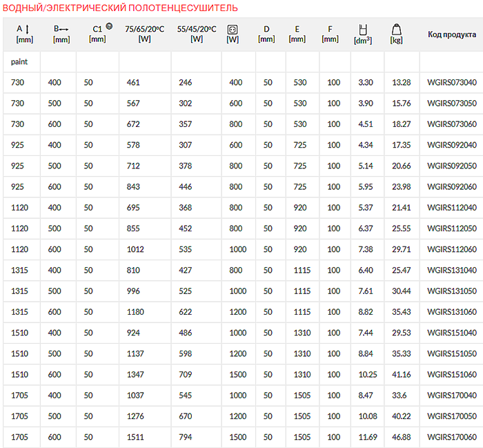Click the 'Код продукта' column header

point(452,35)
